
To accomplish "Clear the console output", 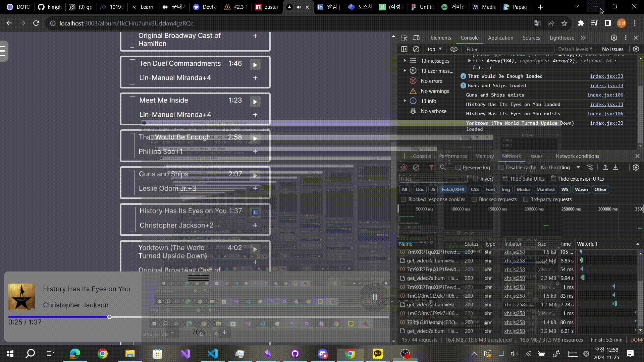I will 416,49.
